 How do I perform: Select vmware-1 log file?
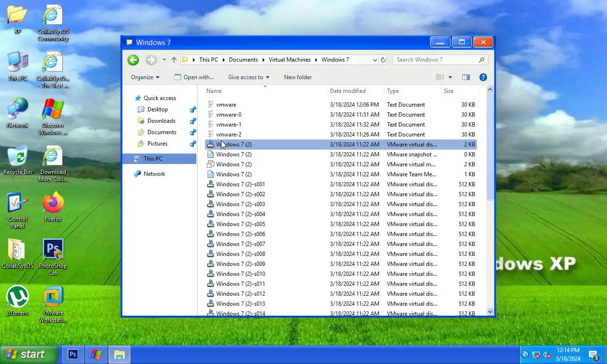[x=340, y=125]
